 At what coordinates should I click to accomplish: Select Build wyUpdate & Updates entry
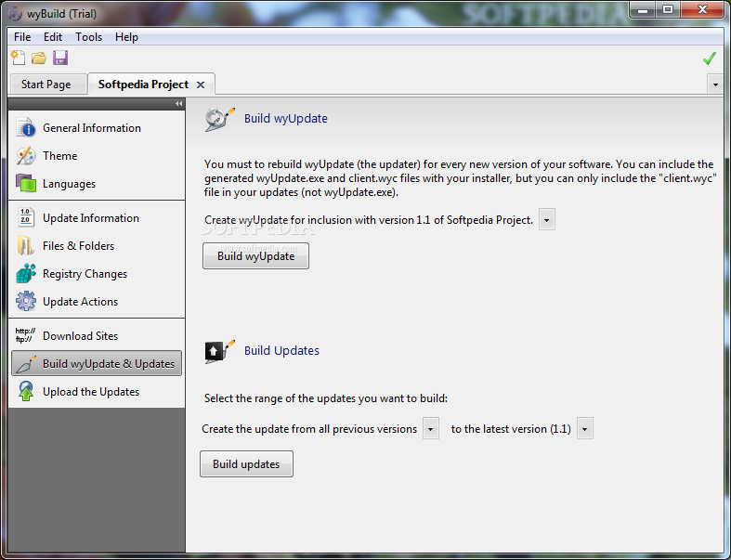tap(97, 363)
